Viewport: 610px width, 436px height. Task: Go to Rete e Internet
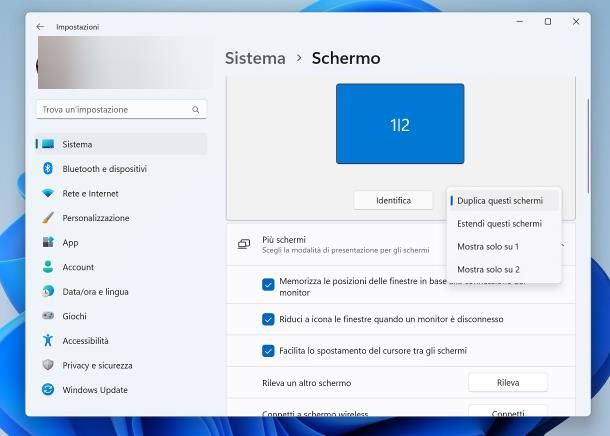pos(121,193)
